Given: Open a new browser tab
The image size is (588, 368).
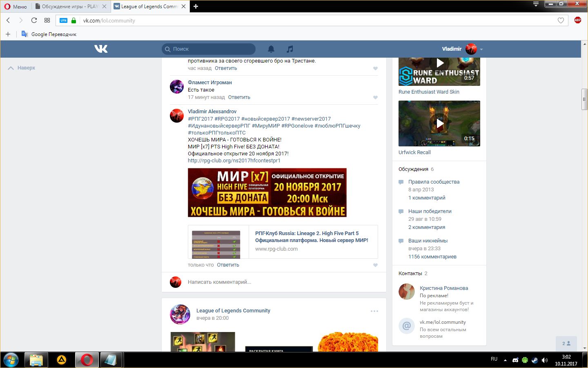Looking at the screenshot, I should (196, 7).
